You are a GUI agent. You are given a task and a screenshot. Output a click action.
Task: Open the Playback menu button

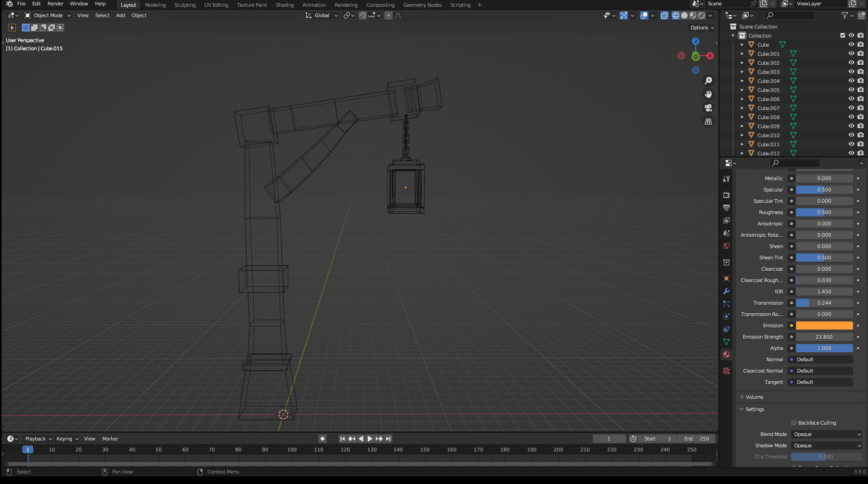click(x=38, y=439)
